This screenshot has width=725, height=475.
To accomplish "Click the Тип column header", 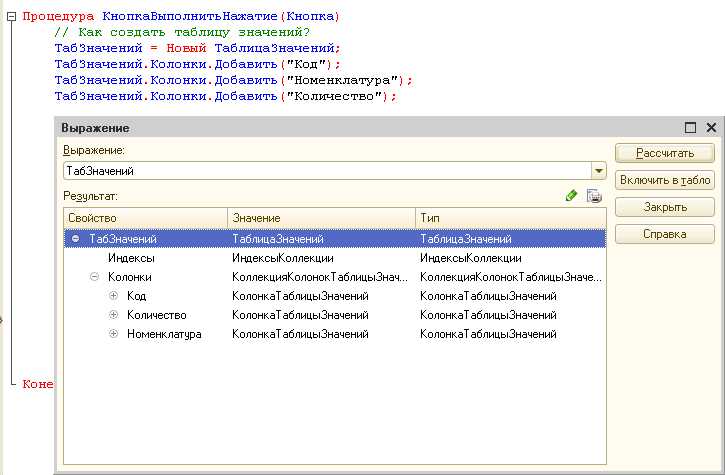I will click(511, 218).
